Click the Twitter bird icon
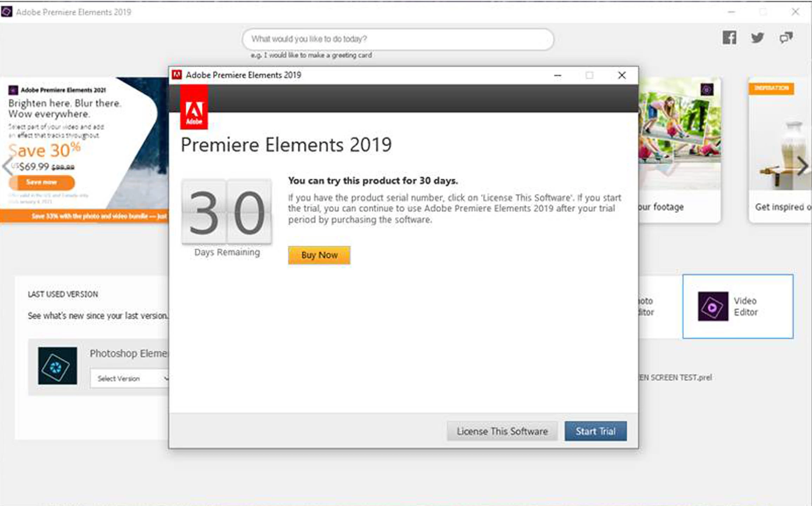Viewport: 812px width, 506px height. click(x=757, y=38)
